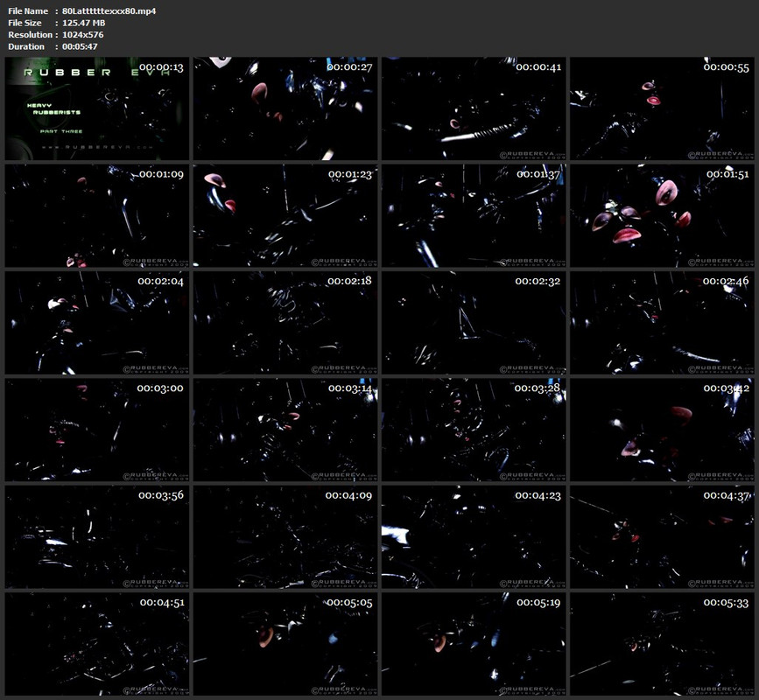Select the thumbnail timestamped 00:04:23
The image size is (759, 700).
[474, 537]
